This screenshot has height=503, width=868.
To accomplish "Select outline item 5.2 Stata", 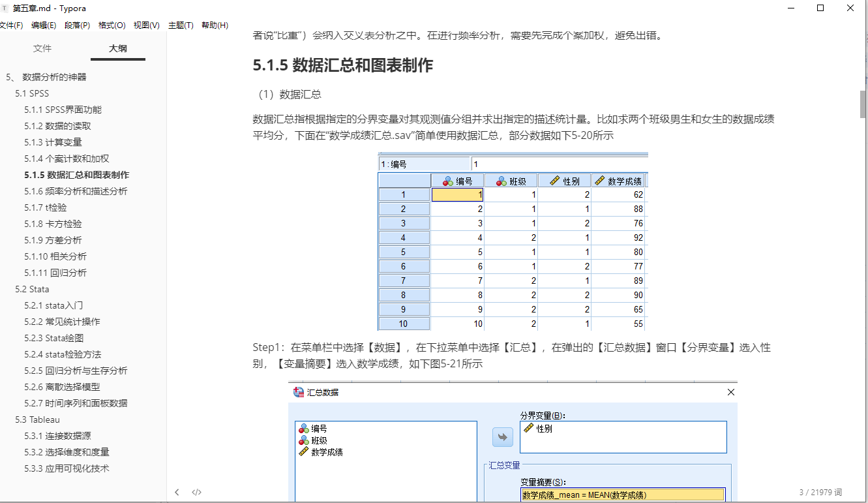I will pyautogui.click(x=33, y=289).
